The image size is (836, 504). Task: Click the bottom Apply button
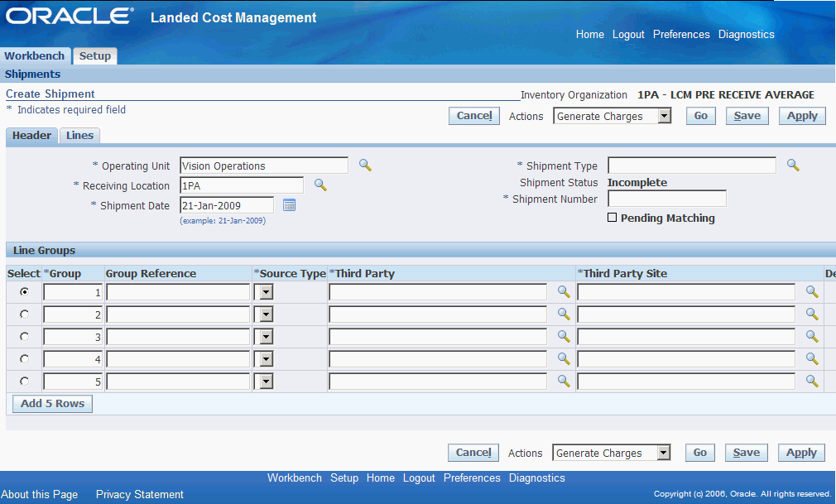pyautogui.click(x=801, y=452)
